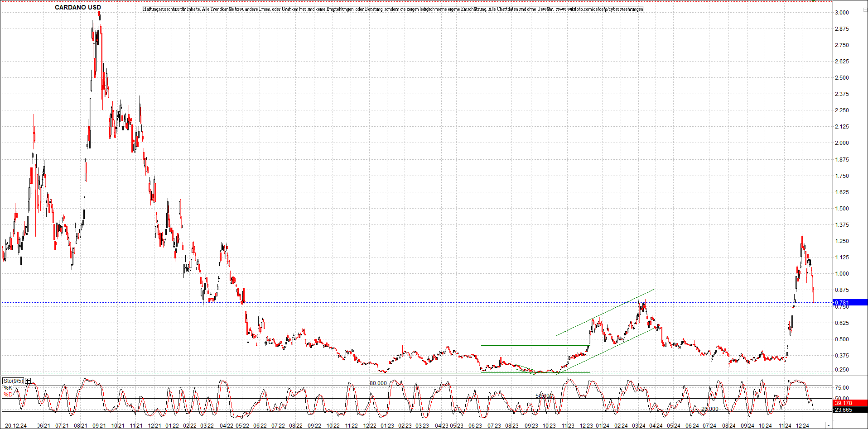Click the 75.00 stochastic axis value

[x=842, y=388]
